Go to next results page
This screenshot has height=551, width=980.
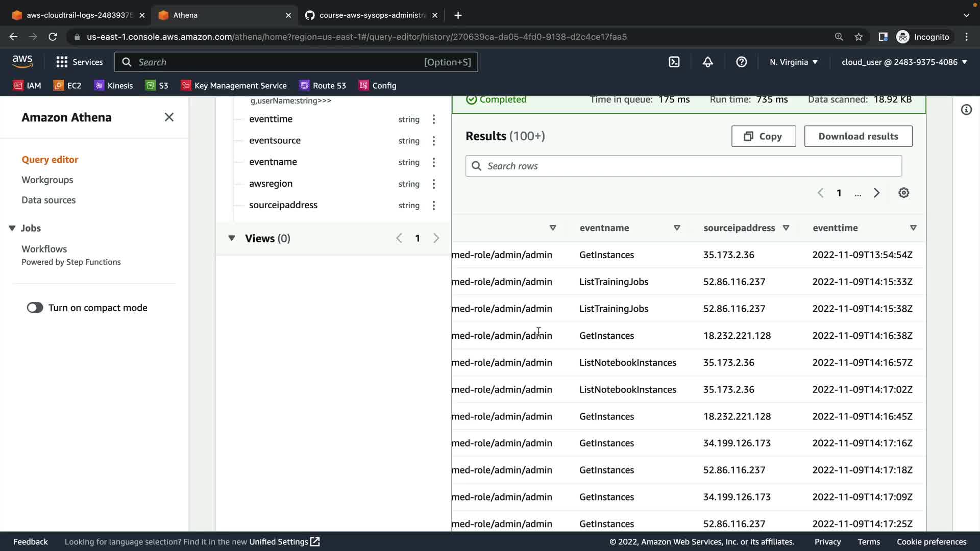point(876,193)
